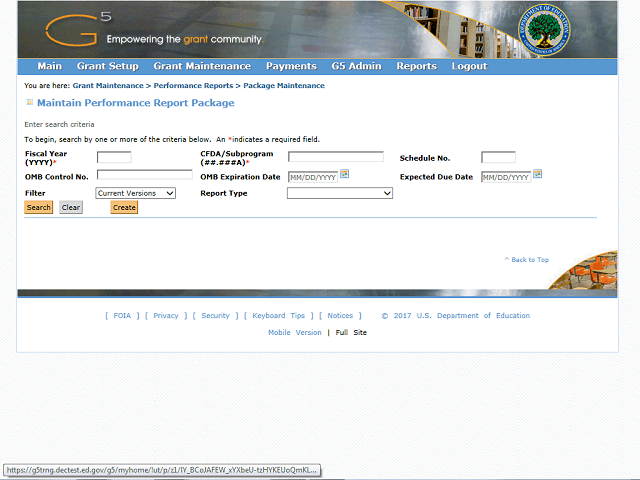Focus the Schedule No. input field
The height and width of the screenshot is (480, 640).
point(498,157)
